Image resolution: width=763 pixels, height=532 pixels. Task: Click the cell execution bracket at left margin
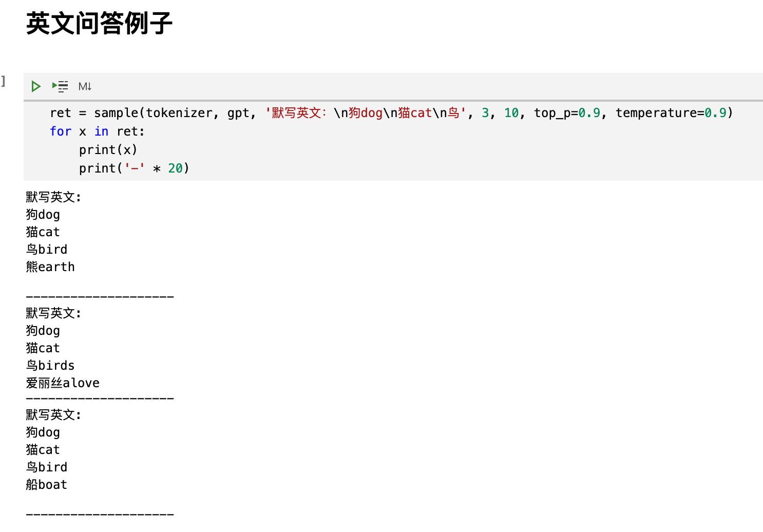pos(3,81)
